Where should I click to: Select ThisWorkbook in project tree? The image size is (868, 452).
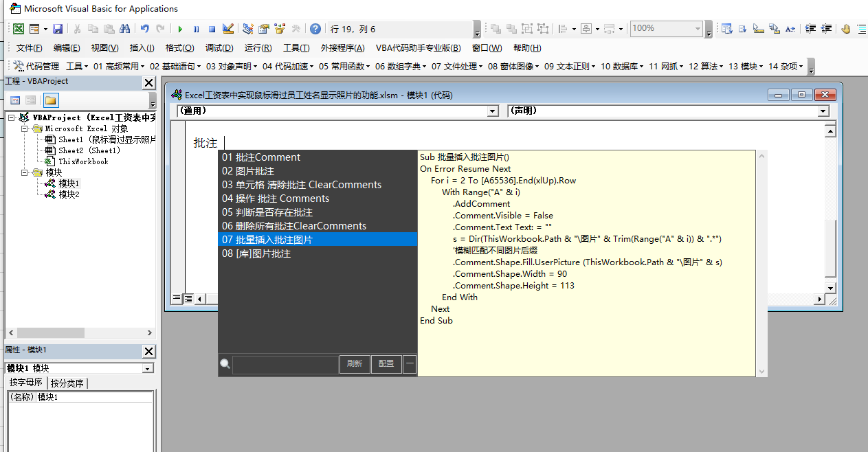coord(83,161)
